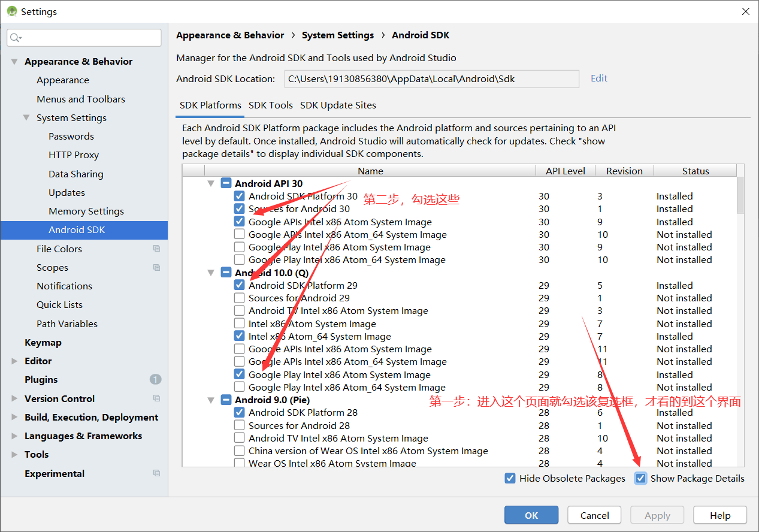759x532 pixels.
Task: Click the project-level icon beside Version Control
Action: [x=156, y=398]
